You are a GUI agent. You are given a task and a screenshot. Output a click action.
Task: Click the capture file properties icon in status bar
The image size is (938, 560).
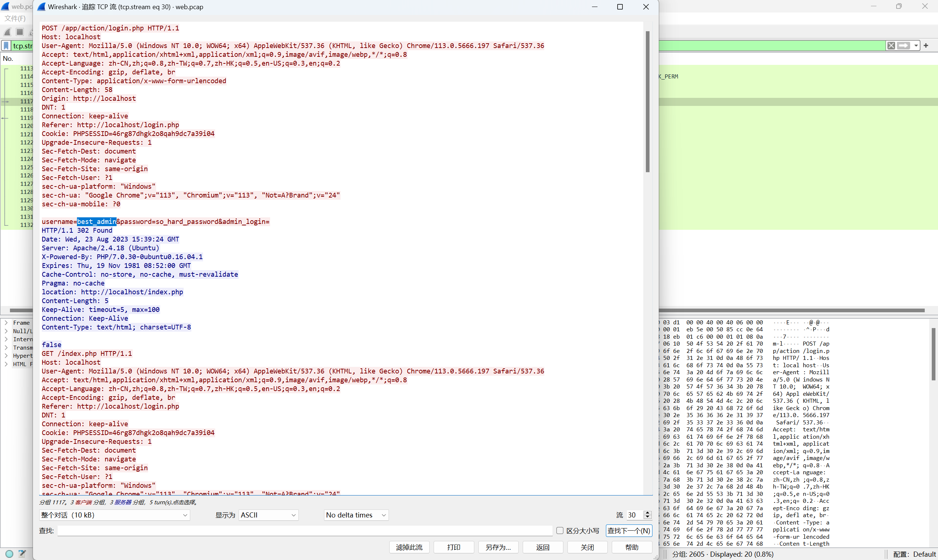[x=22, y=553]
